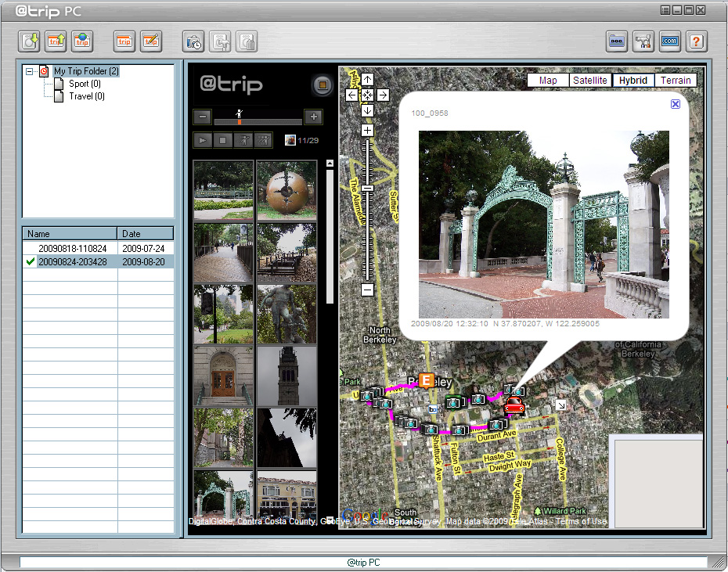Click the orange E endpoint marker
Screen dimensions: 728x572
click(x=426, y=381)
